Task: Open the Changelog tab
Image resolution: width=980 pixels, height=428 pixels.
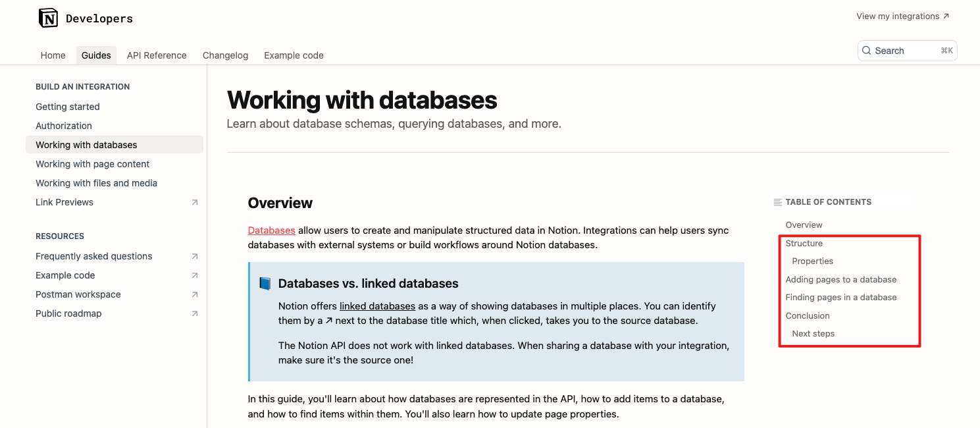Action: point(225,55)
